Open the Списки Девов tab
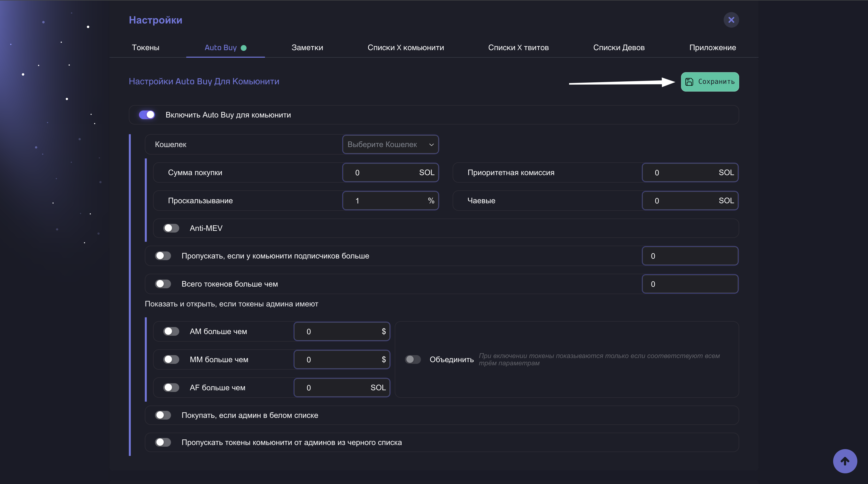Viewport: 868px width, 484px height. (619, 47)
